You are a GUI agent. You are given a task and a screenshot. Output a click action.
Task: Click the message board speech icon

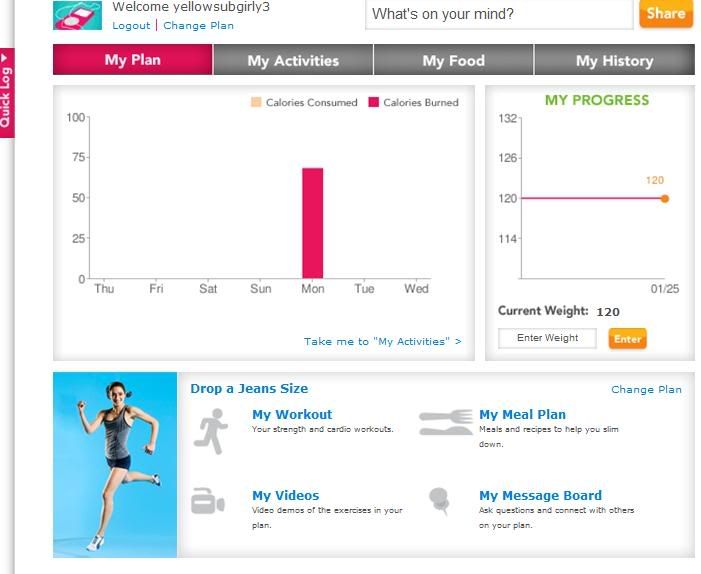coord(439,501)
